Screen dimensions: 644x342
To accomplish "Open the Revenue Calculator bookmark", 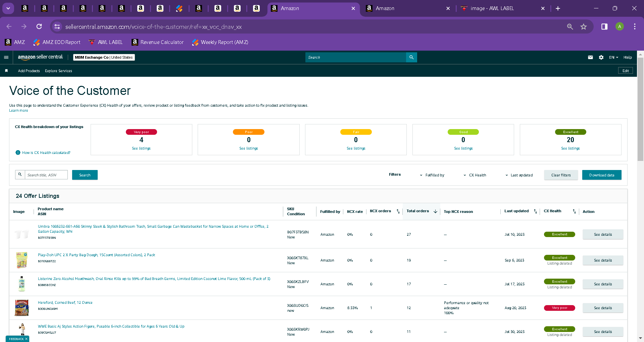I will (x=158, y=42).
